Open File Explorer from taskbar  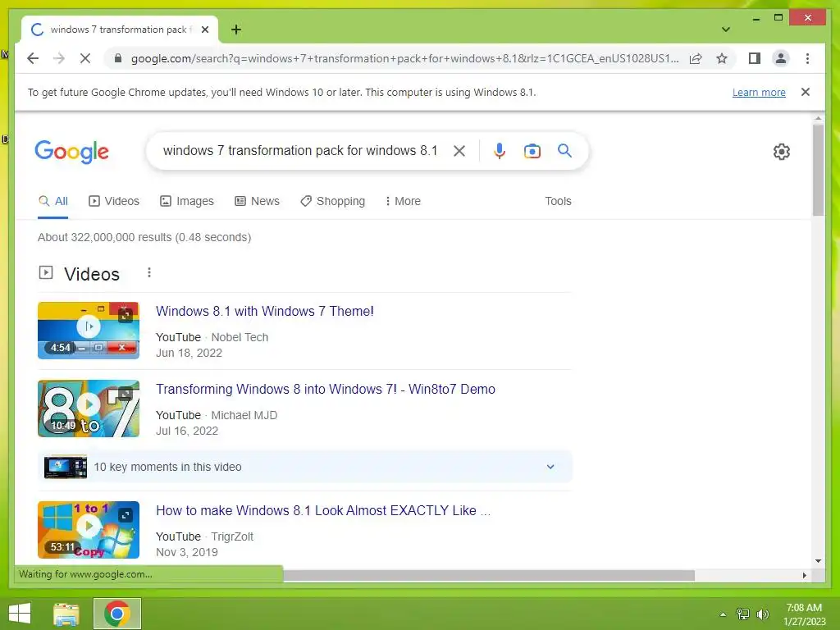66,614
